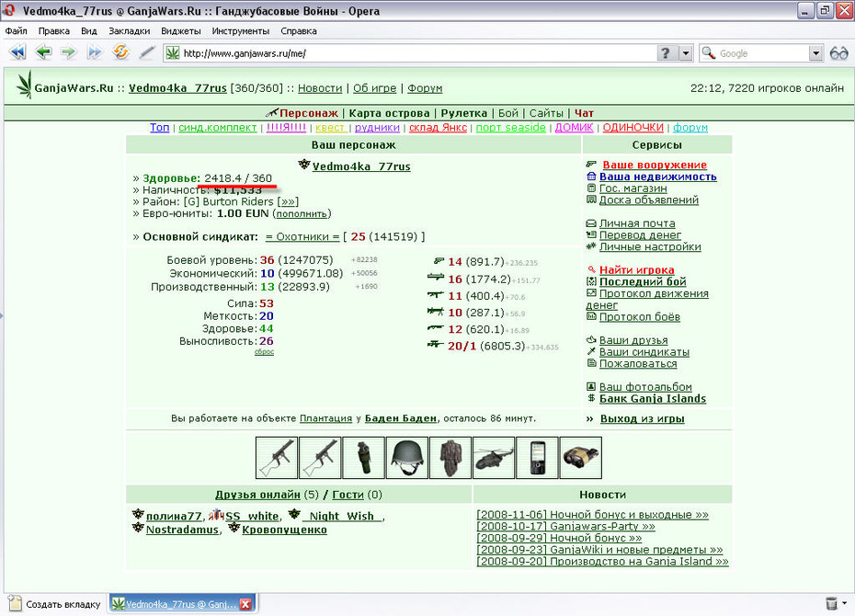Image resolution: width=855 pixels, height=616 pixels.
Task: Expand the Burton Riders district [»»] link
Action: pyautogui.click(x=288, y=201)
